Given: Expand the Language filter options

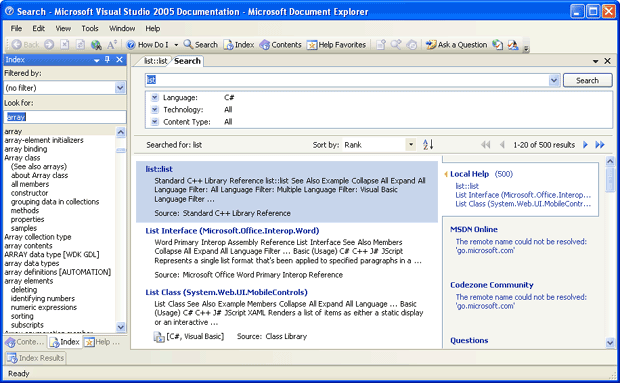Looking at the screenshot, I should pyautogui.click(x=155, y=97).
